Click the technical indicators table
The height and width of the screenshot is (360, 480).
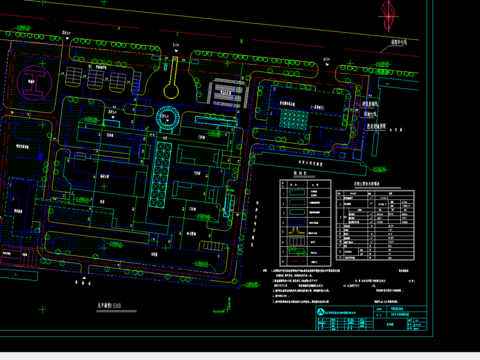pyautogui.click(x=375, y=225)
